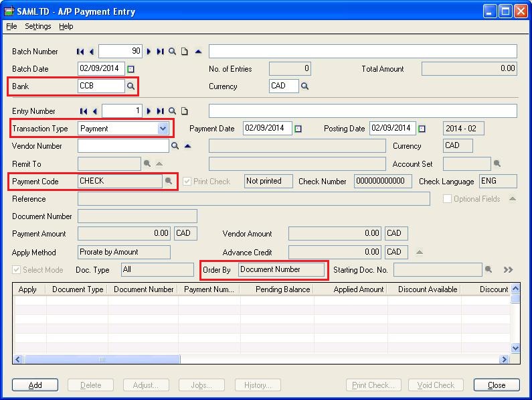Open the Remit To finder

click(x=147, y=163)
